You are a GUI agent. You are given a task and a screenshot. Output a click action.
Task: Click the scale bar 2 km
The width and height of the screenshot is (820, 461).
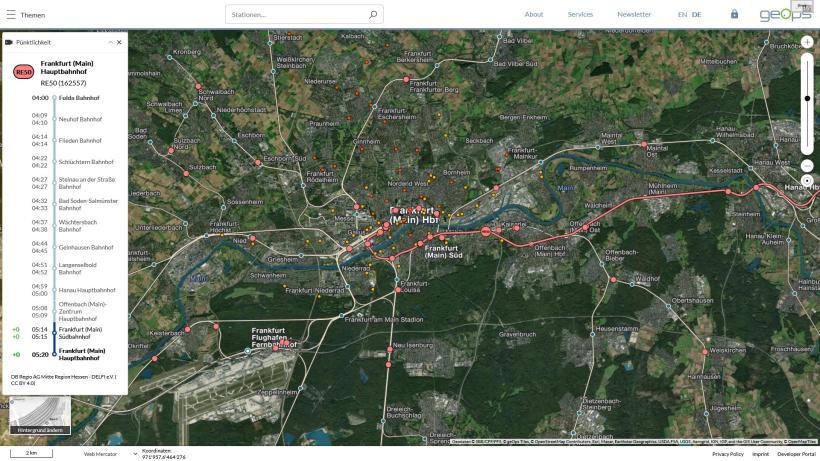tap(32, 453)
